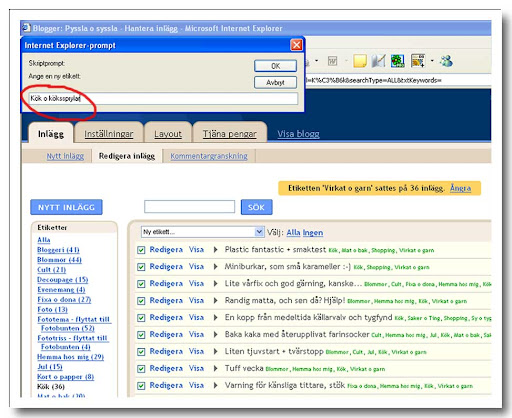Filter by Evenemang (4) label

point(61,290)
